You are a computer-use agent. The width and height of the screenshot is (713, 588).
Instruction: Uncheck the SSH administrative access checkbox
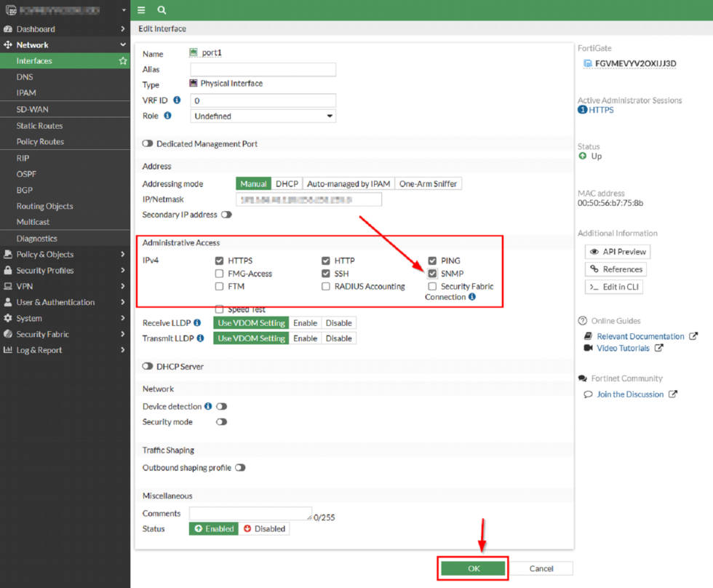[327, 274]
